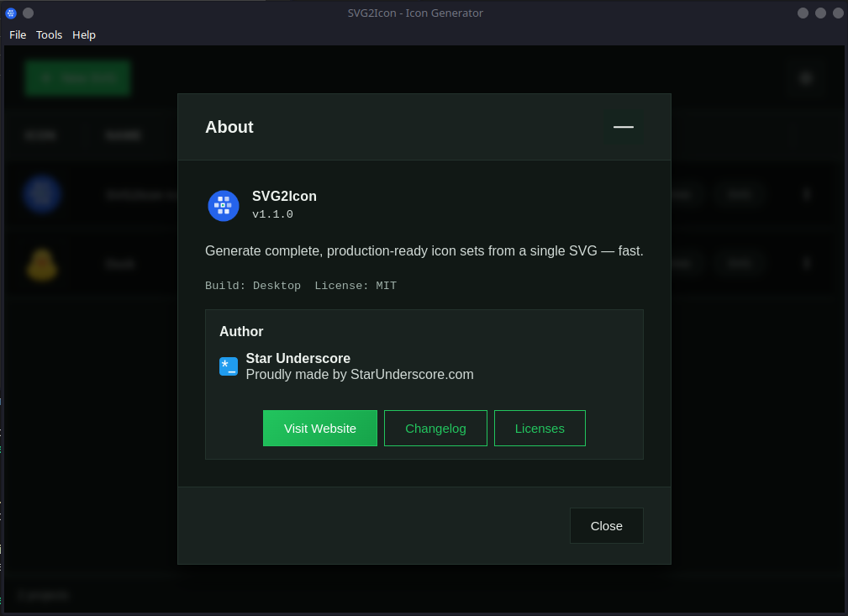This screenshot has width=848, height=616.
Task: Click the green New Icon button
Action: [77, 77]
